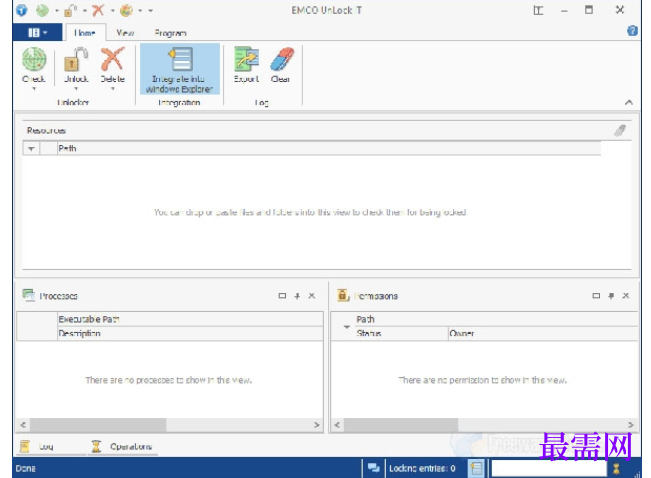
Task: Click the Owner column header
Action: coord(543,333)
